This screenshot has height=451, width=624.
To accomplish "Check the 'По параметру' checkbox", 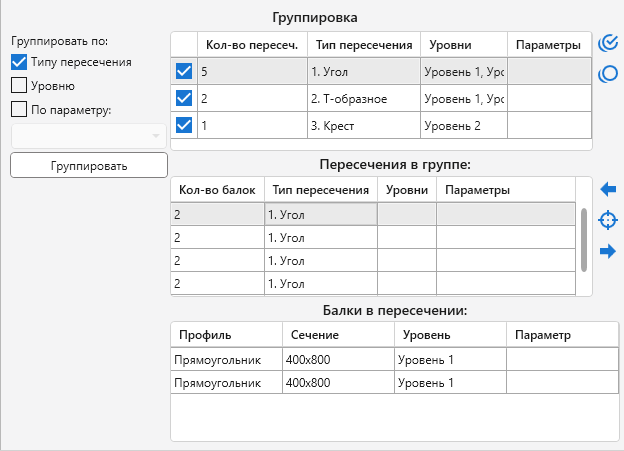I will [x=19, y=109].
